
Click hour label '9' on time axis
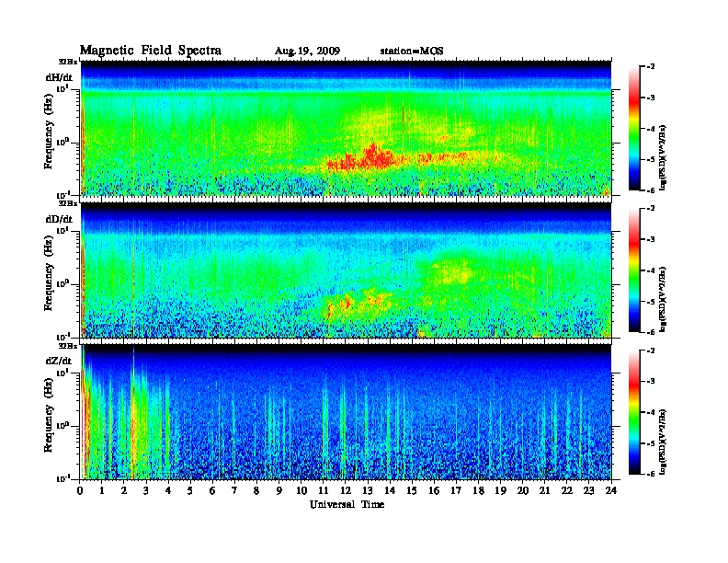(279, 491)
